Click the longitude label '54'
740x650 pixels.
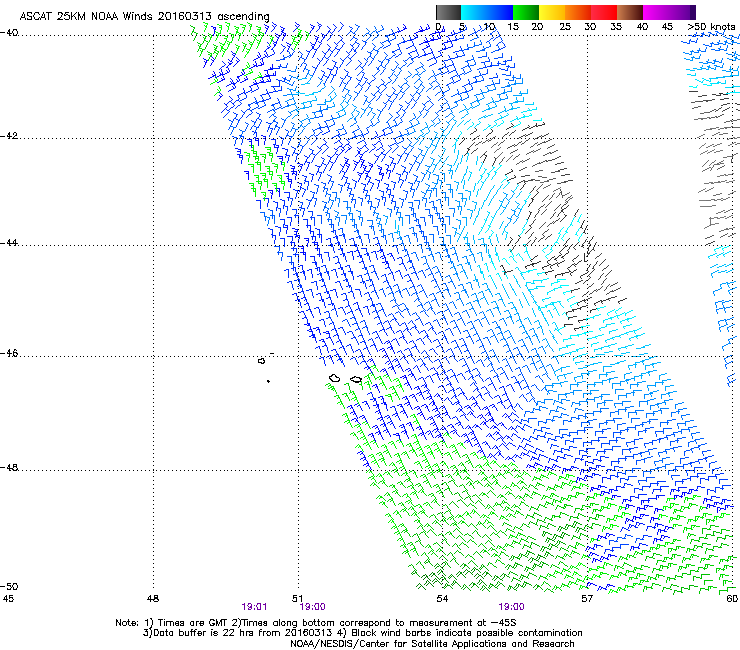(x=442, y=599)
